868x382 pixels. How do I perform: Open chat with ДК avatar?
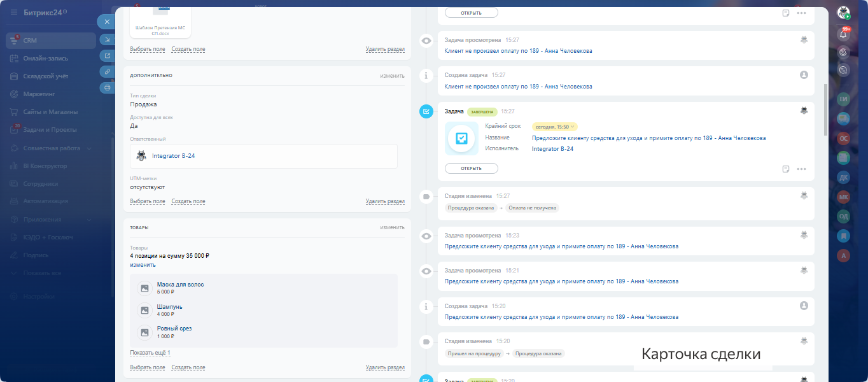pyautogui.click(x=844, y=177)
